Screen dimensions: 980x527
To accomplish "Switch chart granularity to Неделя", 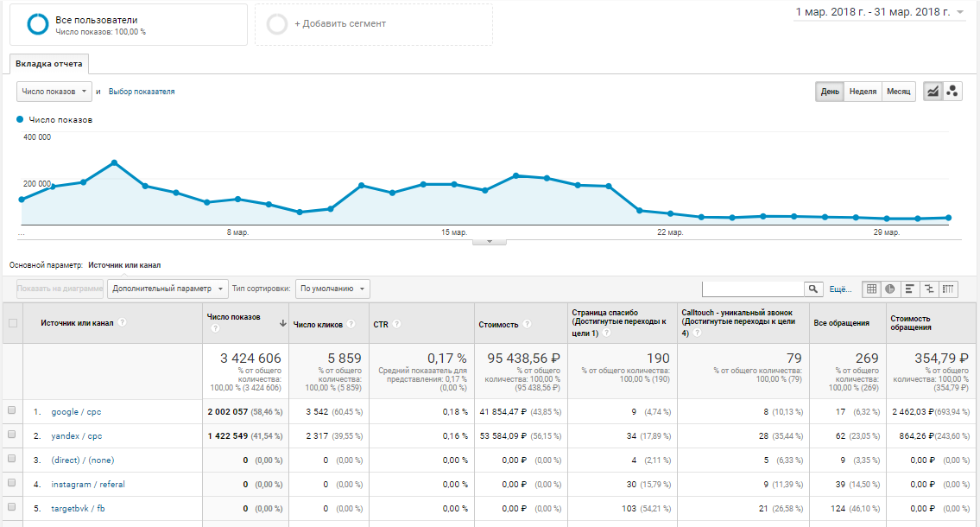I will click(863, 92).
